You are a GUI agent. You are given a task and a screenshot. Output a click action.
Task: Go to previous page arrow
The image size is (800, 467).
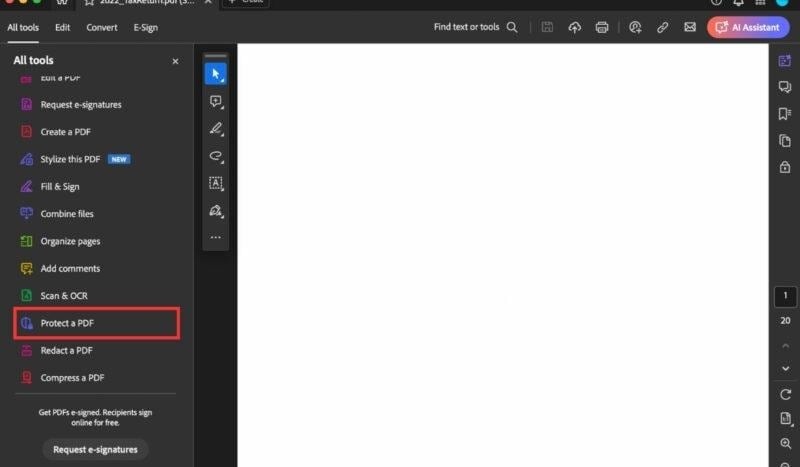785,346
